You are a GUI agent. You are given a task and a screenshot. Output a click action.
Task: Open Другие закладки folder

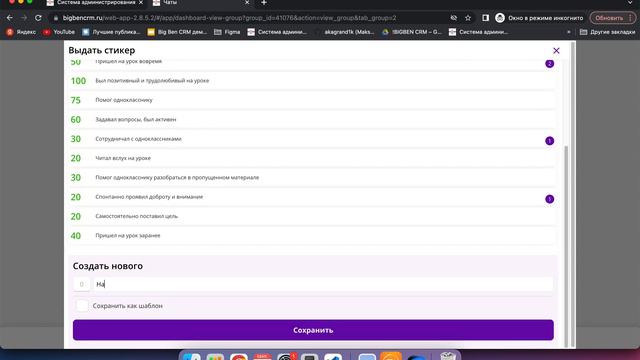click(x=607, y=32)
